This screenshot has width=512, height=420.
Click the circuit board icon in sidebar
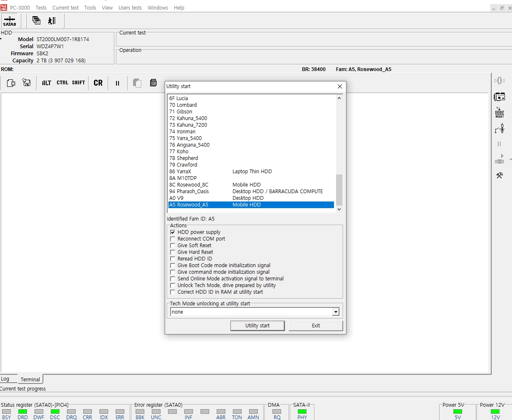(x=500, y=97)
